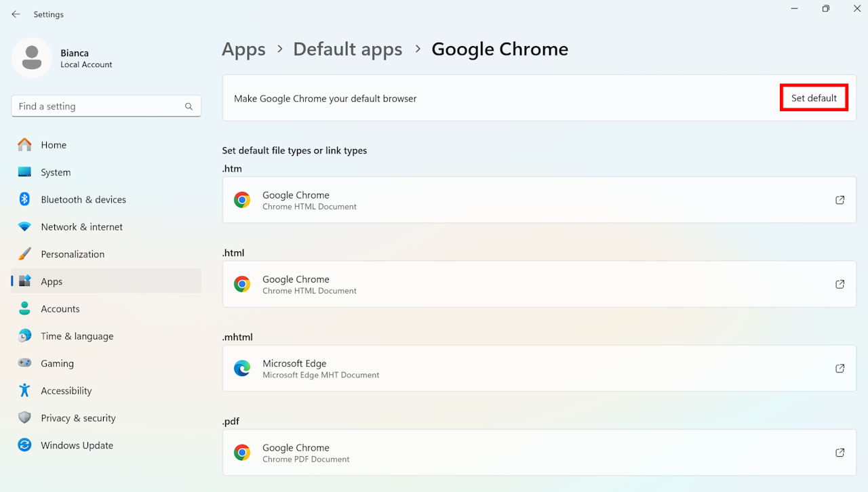Navigate to Default apps breadcrumb
The width and height of the screenshot is (868, 492).
pos(347,49)
